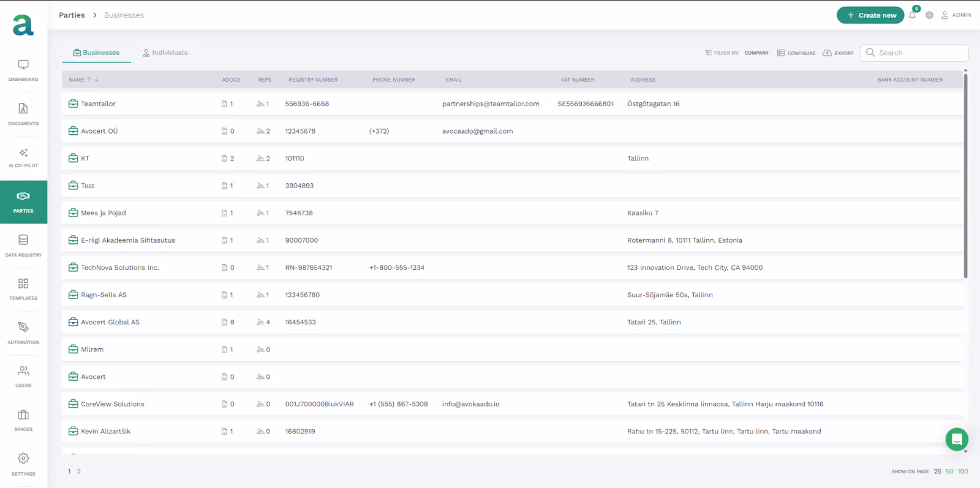This screenshot has width=980, height=488.
Task: Open Kevin Alizartšik business name
Action: point(106,432)
